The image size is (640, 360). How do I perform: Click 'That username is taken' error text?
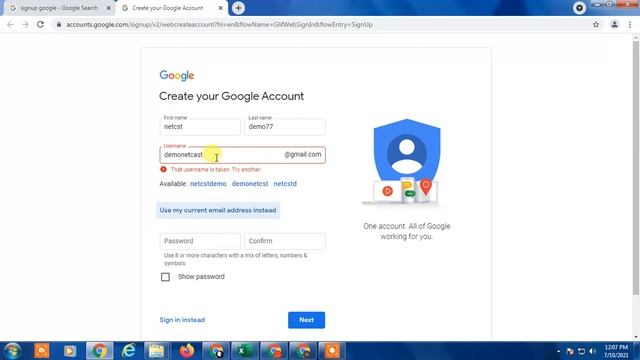(216, 169)
